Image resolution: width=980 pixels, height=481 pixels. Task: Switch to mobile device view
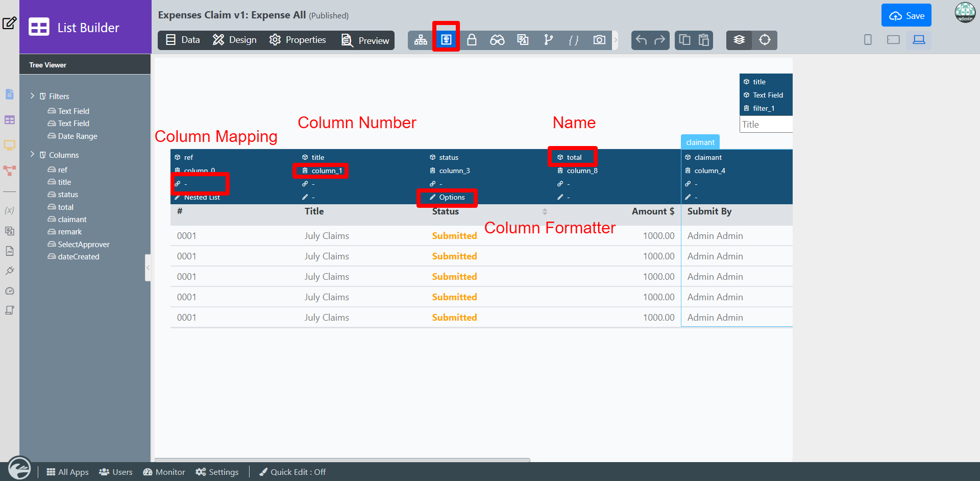point(868,40)
